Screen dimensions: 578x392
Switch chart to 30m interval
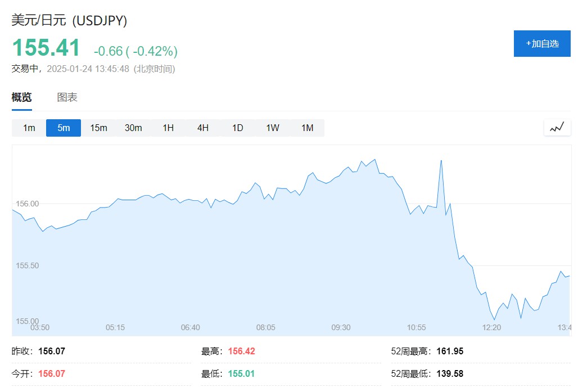click(x=133, y=128)
